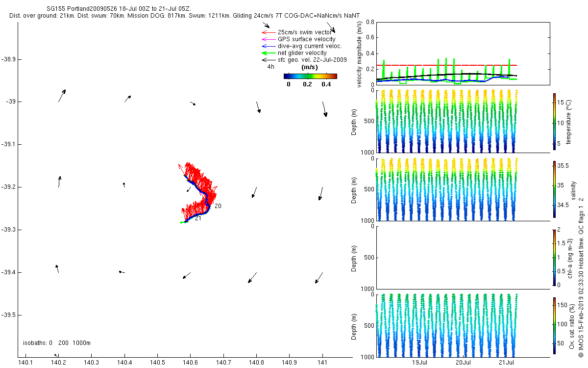Select the velocity (m/s) horizontal colorbar
Image resolution: width=588 pixels, height=368 pixels.
click(310, 76)
